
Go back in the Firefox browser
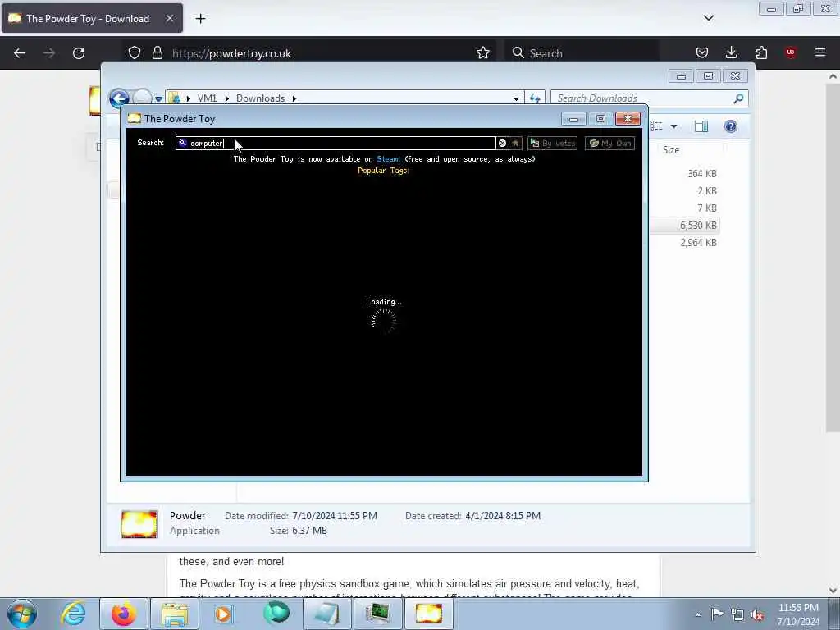point(20,53)
